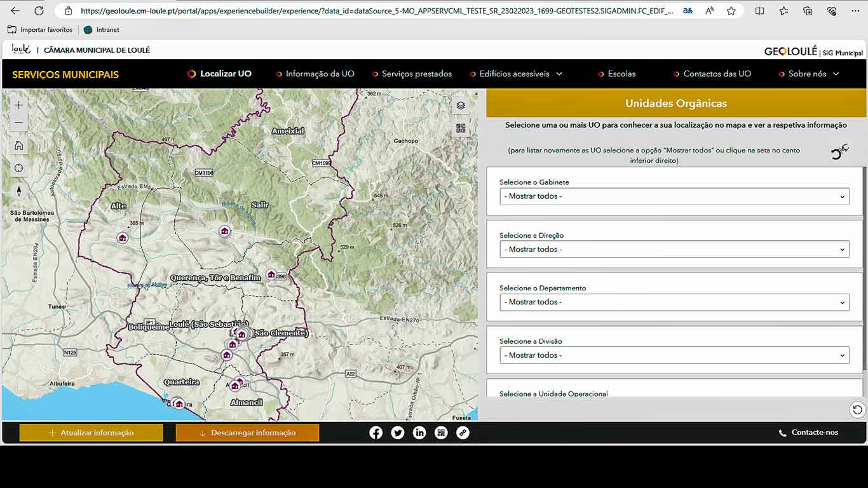Open the map layers list
Image resolution: width=868 pixels, height=488 pixels.
click(461, 105)
